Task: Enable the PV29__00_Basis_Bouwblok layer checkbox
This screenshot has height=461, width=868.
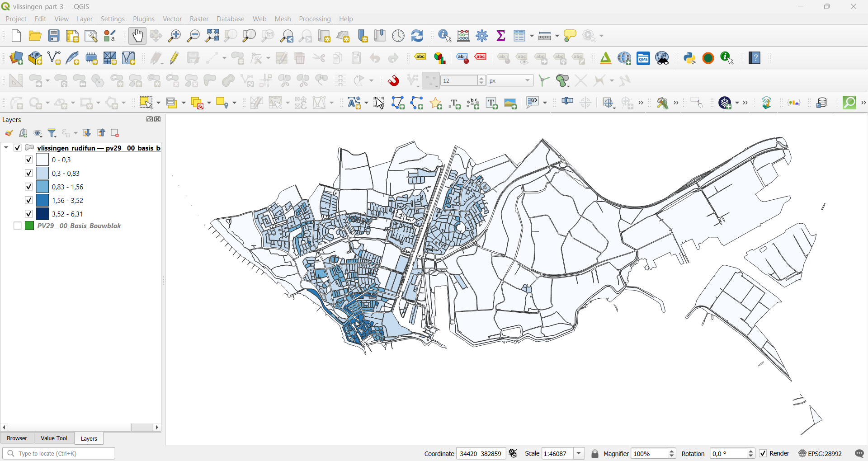Action: pyautogui.click(x=18, y=226)
